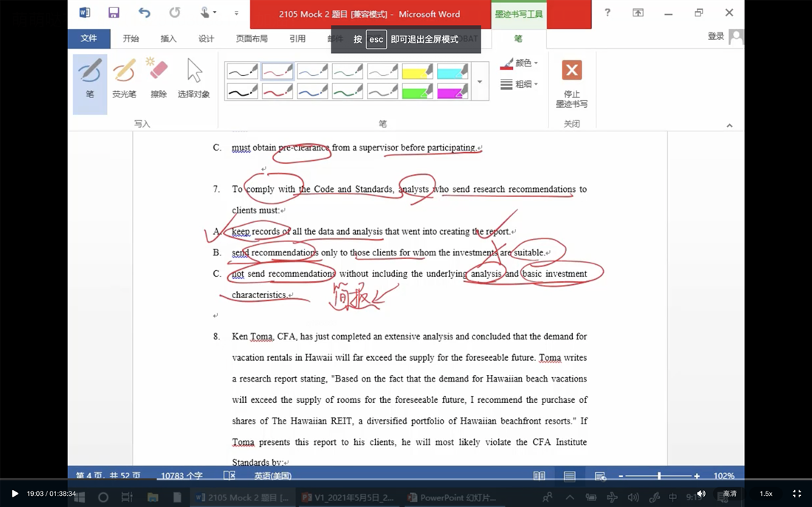The height and width of the screenshot is (507, 812).
Task: Undo last action with the undo arrow
Action: [x=144, y=13]
